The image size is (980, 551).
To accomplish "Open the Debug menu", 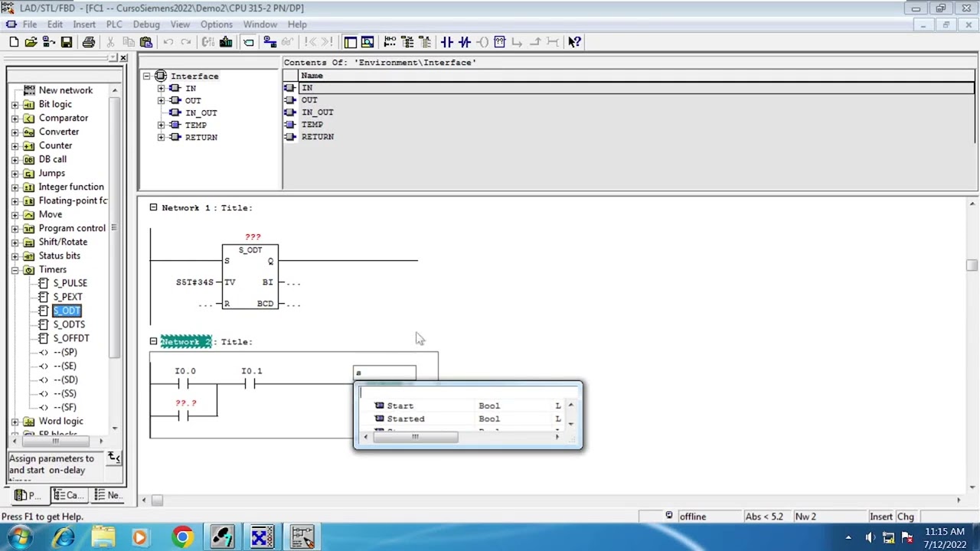I will pyautogui.click(x=146, y=24).
